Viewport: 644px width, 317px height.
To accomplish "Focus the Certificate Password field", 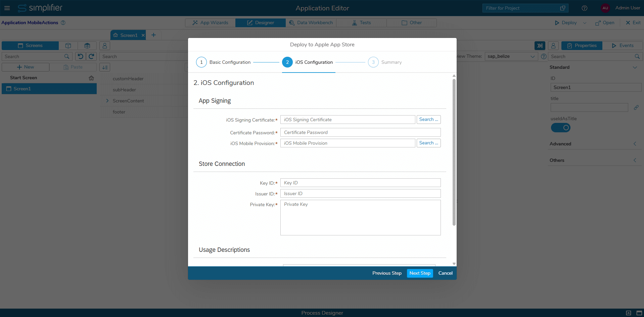I will 360,132.
